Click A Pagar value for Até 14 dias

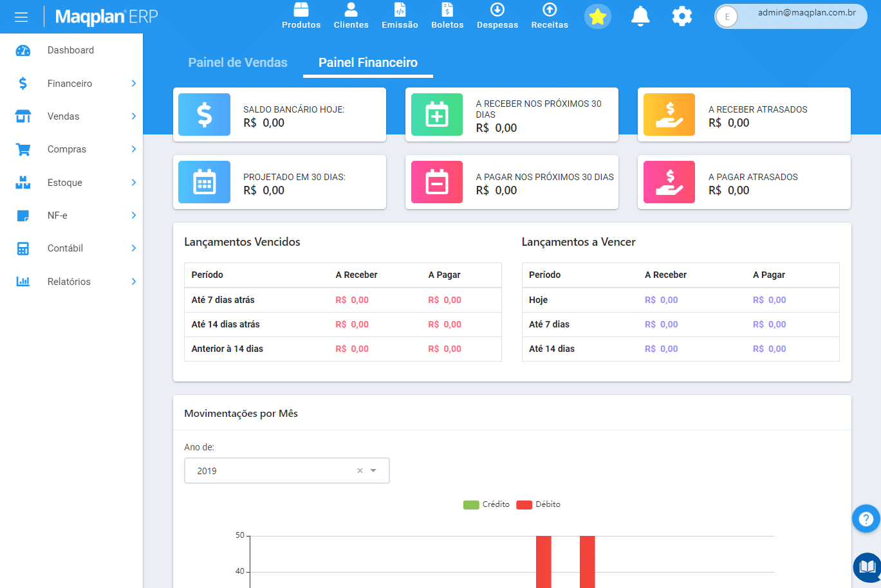tap(770, 349)
